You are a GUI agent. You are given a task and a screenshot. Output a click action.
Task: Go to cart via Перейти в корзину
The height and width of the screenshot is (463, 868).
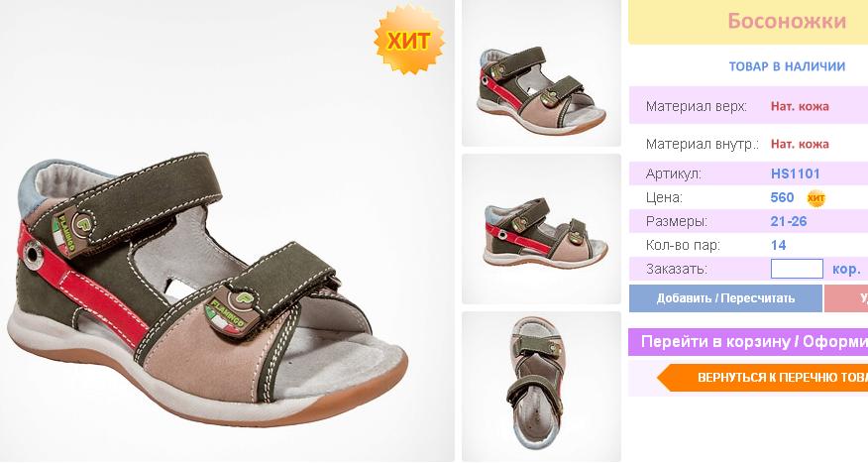point(748,342)
